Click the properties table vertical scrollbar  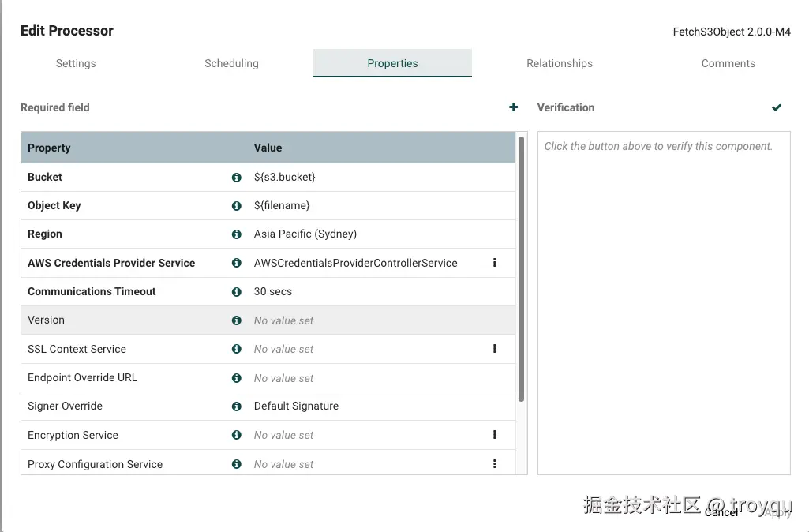click(521, 268)
